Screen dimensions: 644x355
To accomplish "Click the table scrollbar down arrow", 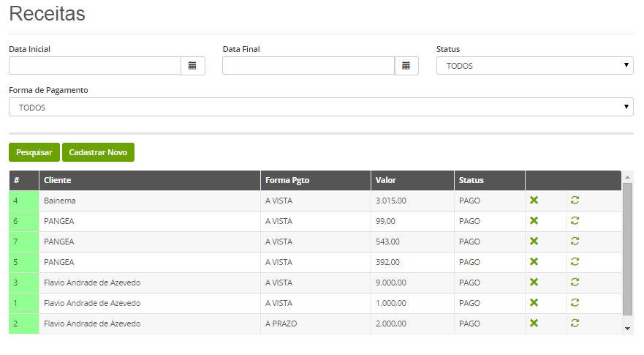I will (x=627, y=328).
